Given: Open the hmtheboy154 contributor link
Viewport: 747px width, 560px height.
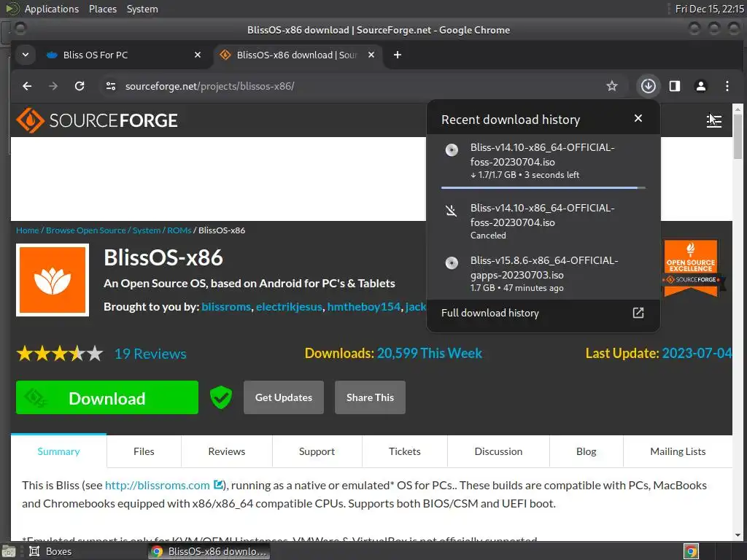Looking at the screenshot, I should (364, 307).
